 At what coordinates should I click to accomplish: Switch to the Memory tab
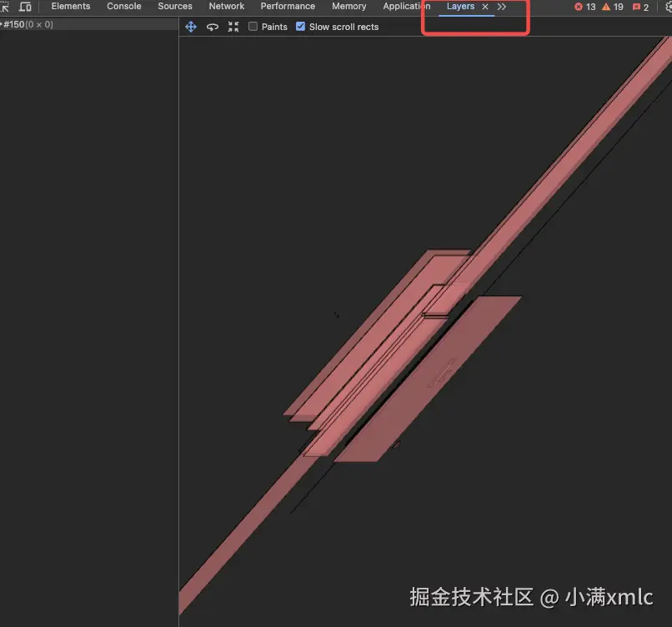click(x=349, y=7)
